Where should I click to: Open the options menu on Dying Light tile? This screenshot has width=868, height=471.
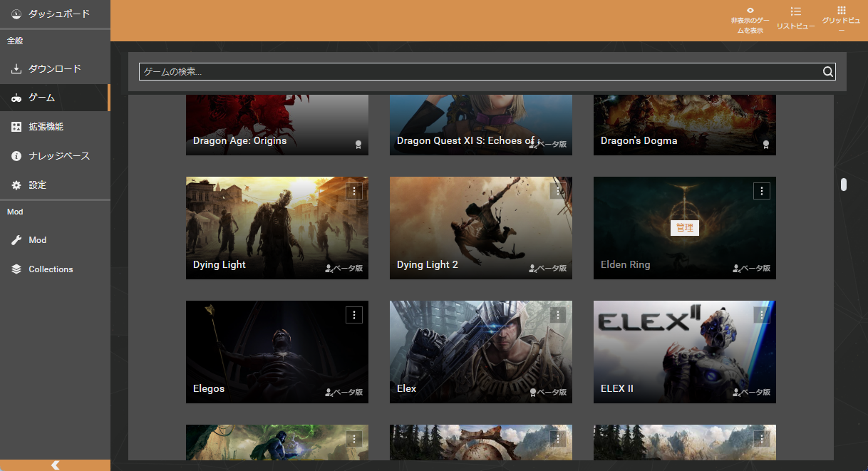[x=354, y=191]
